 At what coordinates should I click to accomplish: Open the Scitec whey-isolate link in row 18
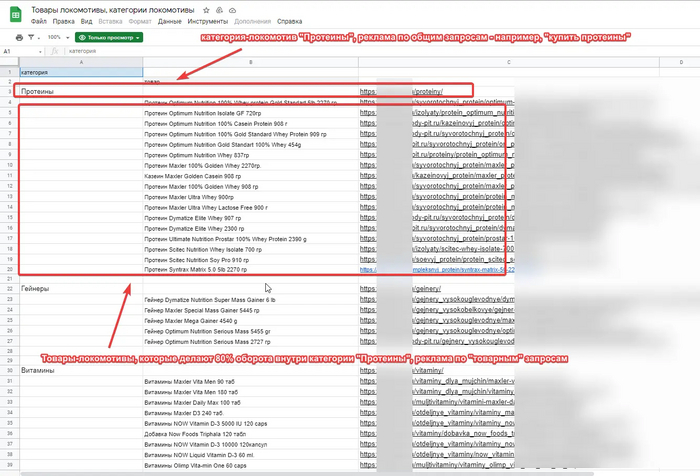pos(437,249)
